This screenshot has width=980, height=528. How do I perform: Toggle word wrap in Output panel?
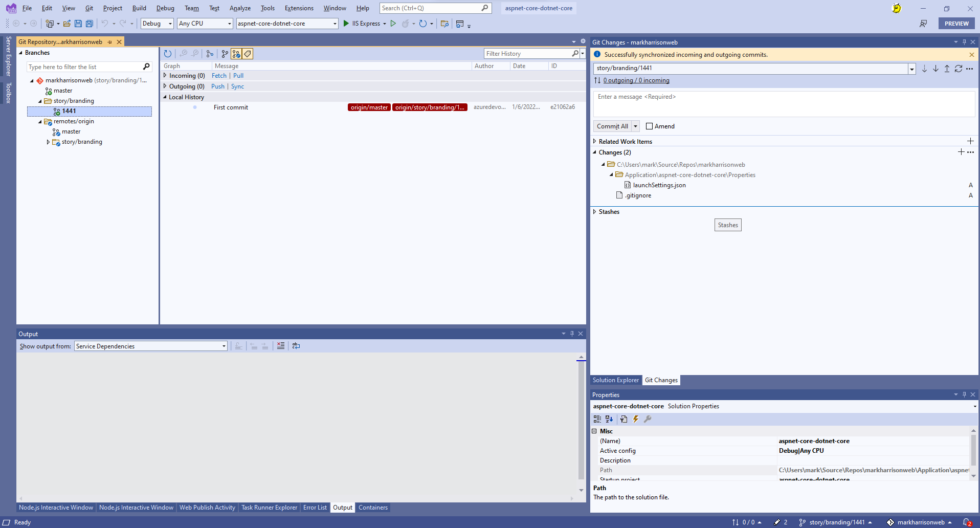tap(296, 346)
